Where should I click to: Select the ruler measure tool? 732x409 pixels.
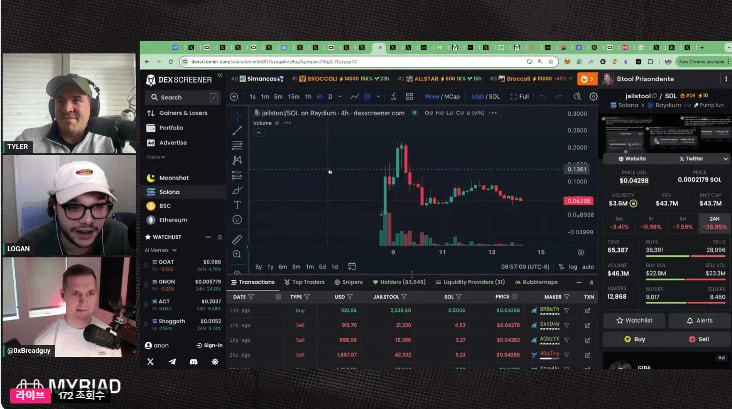237,240
